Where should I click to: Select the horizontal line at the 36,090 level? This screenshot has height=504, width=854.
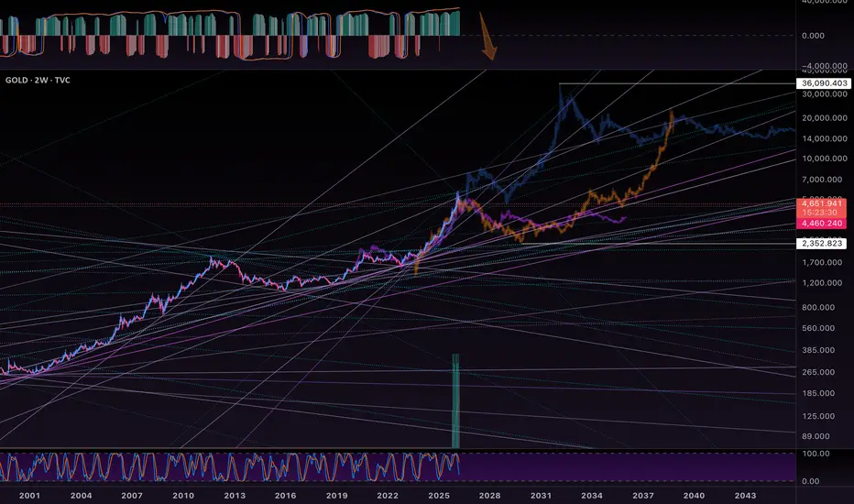[x=677, y=83]
